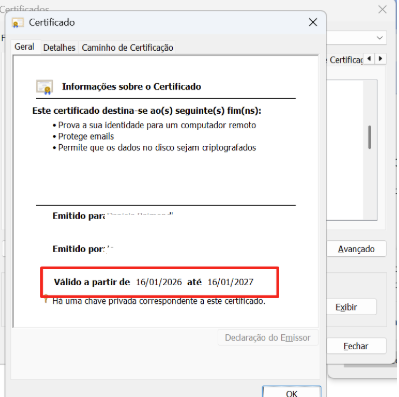Viewport: 399px width, 397px height.
Task: Open the Detalhes tab
Action: pyautogui.click(x=59, y=48)
